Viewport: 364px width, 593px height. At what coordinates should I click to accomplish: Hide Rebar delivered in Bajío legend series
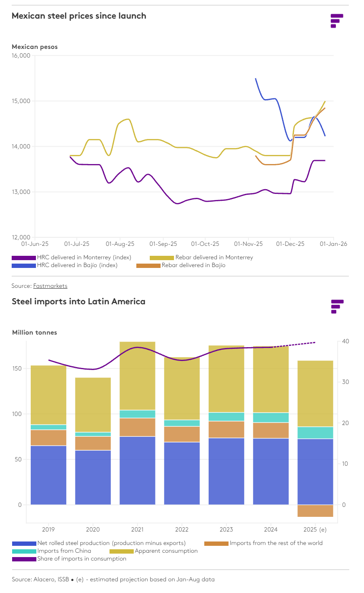(x=193, y=265)
